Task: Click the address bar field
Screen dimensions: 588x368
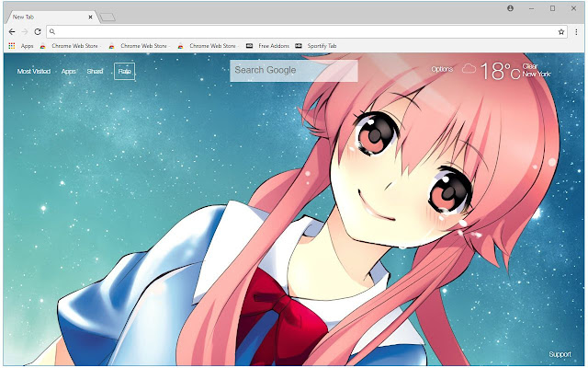Action: pyautogui.click(x=306, y=32)
